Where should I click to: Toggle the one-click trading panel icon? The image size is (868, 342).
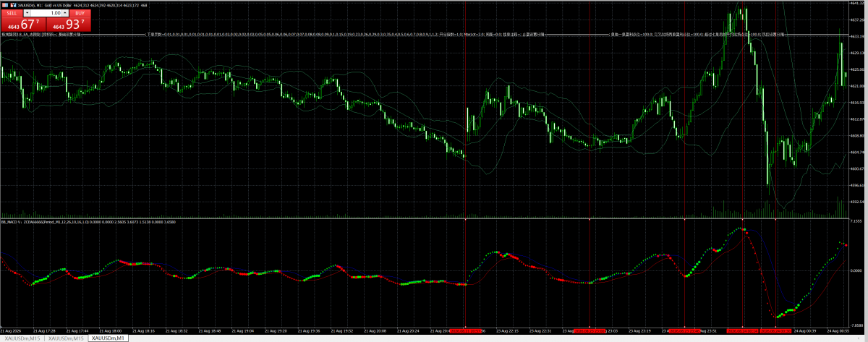4,5
